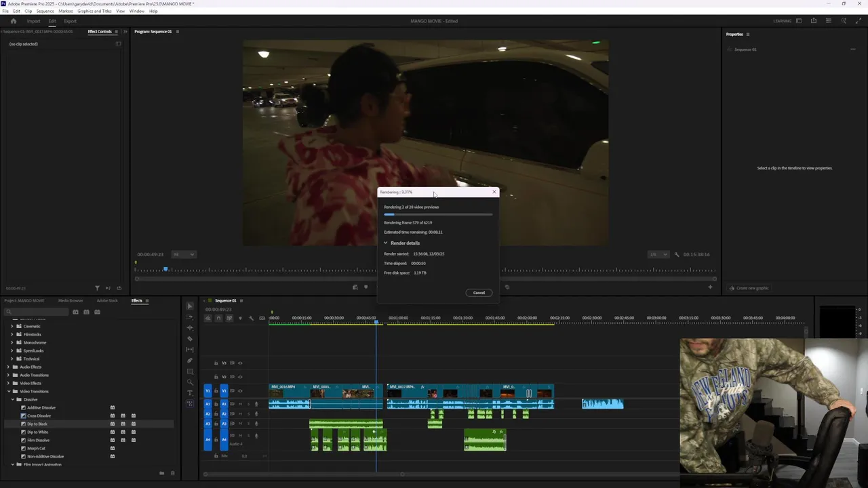Click the timeline wrench display settings icon
This screenshot has height=488, width=868.
[251, 318]
